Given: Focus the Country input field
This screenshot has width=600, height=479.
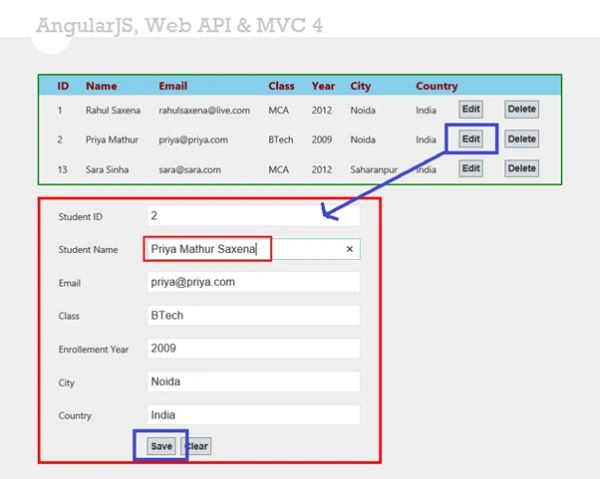Looking at the screenshot, I should [254, 415].
